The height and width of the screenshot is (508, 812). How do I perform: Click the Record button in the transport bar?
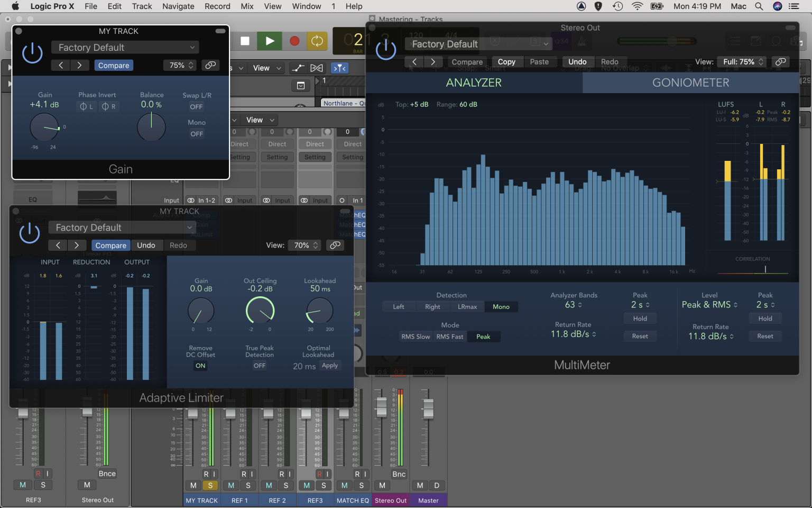(293, 41)
